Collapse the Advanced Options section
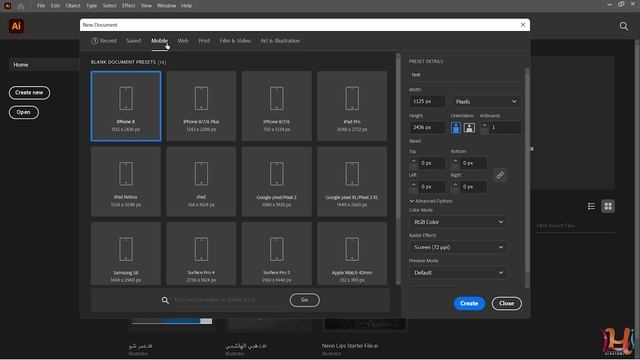Image resolution: width=640 pixels, height=360 pixels. [x=431, y=201]
